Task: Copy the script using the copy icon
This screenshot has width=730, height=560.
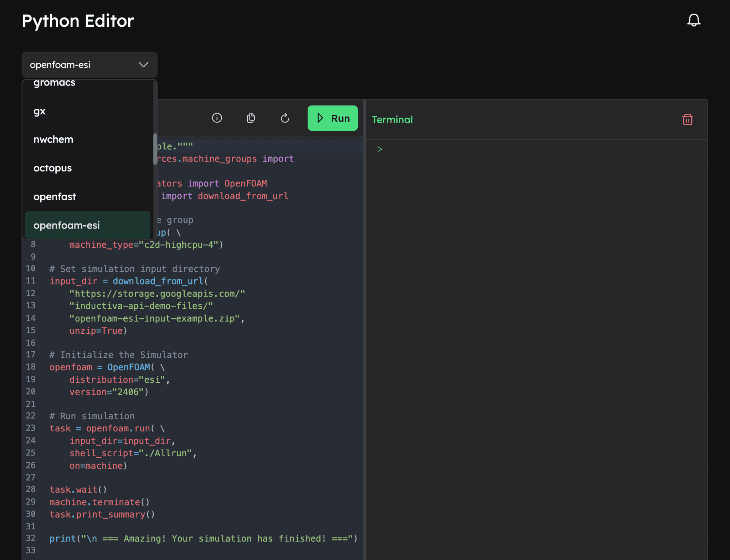Action: click(x=251, y=118)
